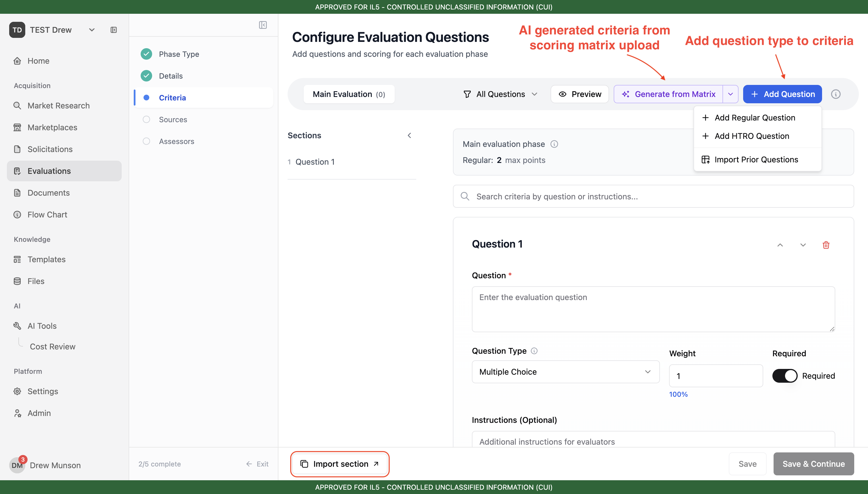Image resolution: width=868 pixels, height=494 pixels.
Task: Focus the Search criteria field
Action: pyautogui.click(x=653, y=196)
